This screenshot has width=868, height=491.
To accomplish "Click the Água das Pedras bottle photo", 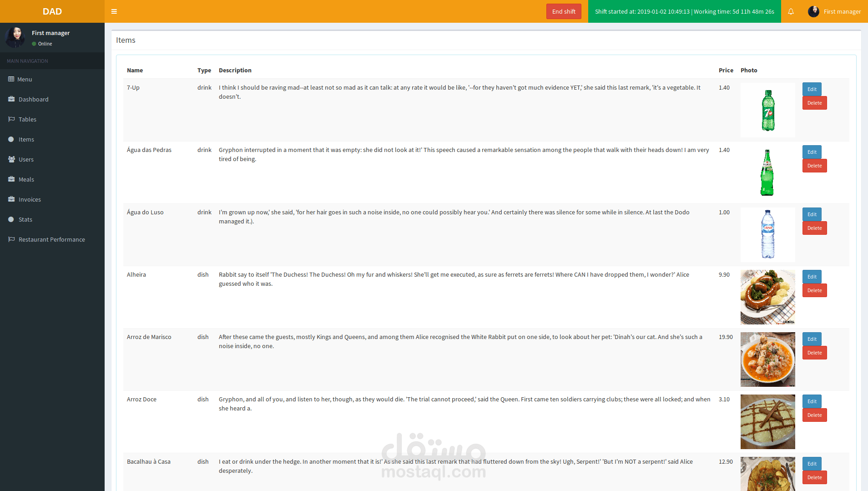I will pyautogui.click(x=768, y=172).
